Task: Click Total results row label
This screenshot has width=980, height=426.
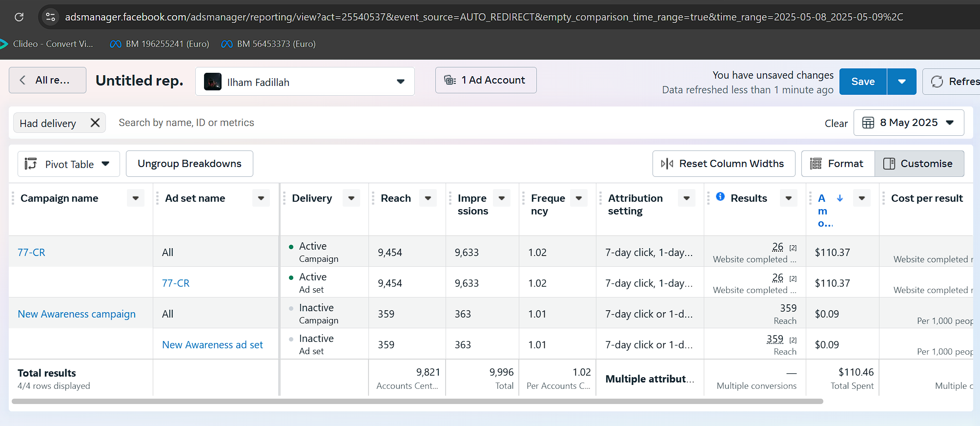Action: click(x=47, y=373)
